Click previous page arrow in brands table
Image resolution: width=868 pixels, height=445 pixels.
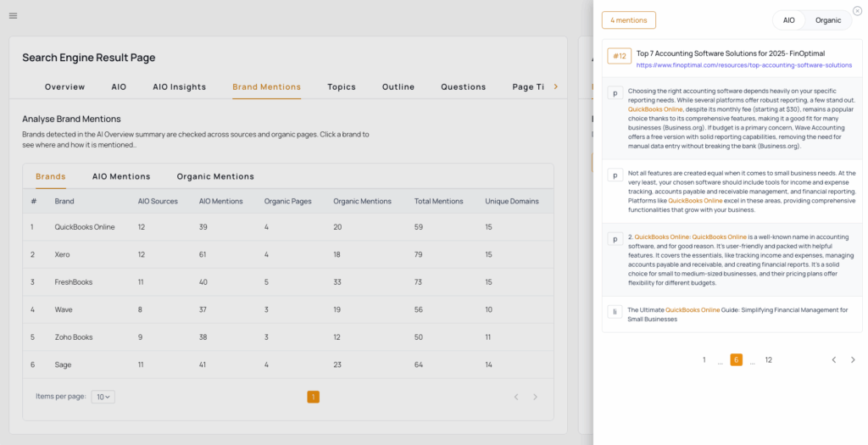point(516,397)
